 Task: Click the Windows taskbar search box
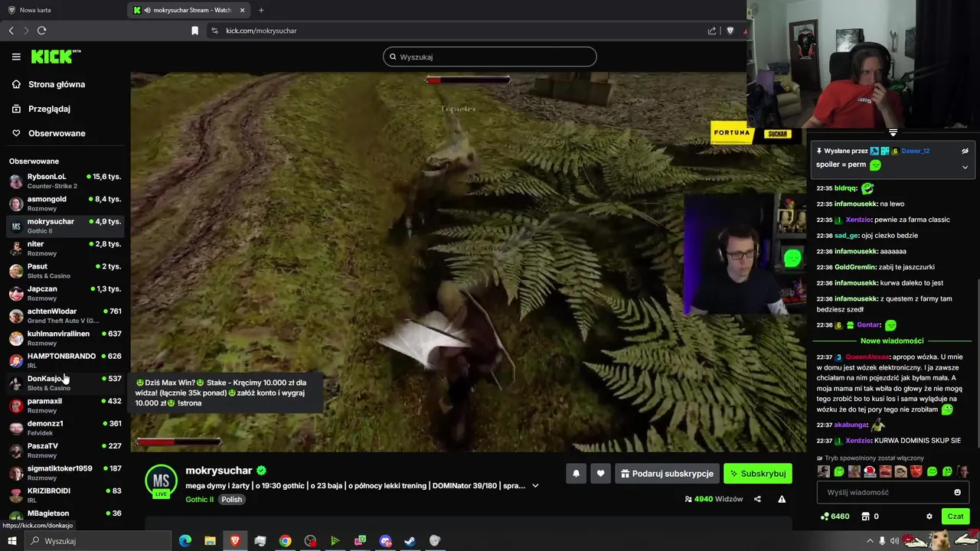[98, 541]
